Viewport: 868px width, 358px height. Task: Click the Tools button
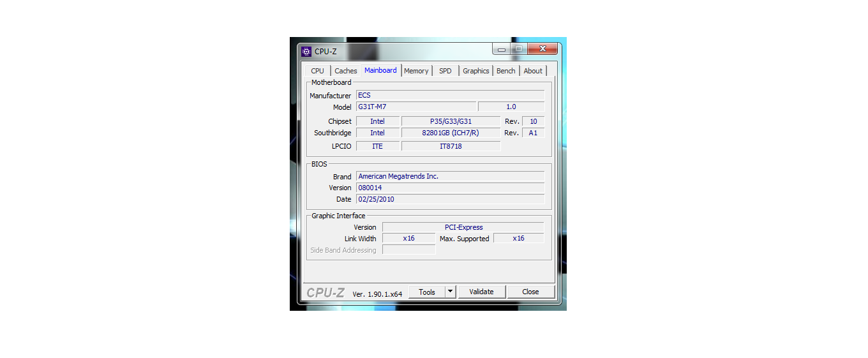click(x=426, y=292)
